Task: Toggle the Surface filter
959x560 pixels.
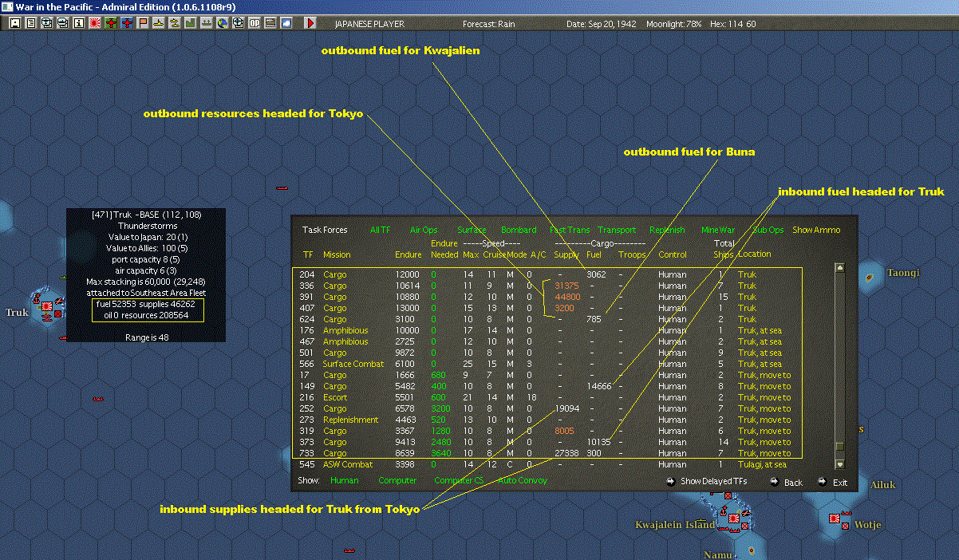Action: [472, 230]
